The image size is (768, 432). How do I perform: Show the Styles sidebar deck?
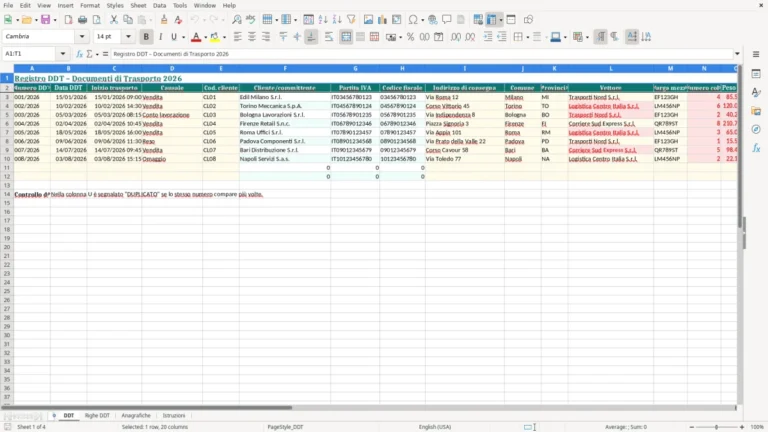pos(756,93)
